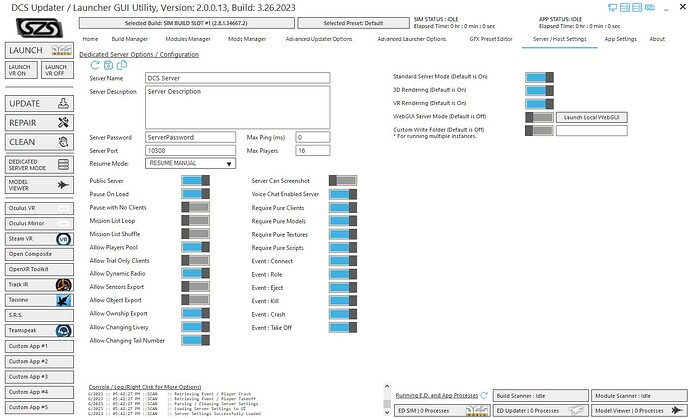Open Teamspeak using the headset icon button
690x418 pixels.
39,330
